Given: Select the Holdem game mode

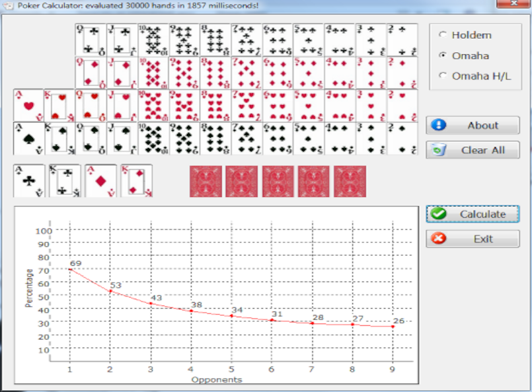Looking at the screenshot, I should pyautogui.click(x=443, y=35).
